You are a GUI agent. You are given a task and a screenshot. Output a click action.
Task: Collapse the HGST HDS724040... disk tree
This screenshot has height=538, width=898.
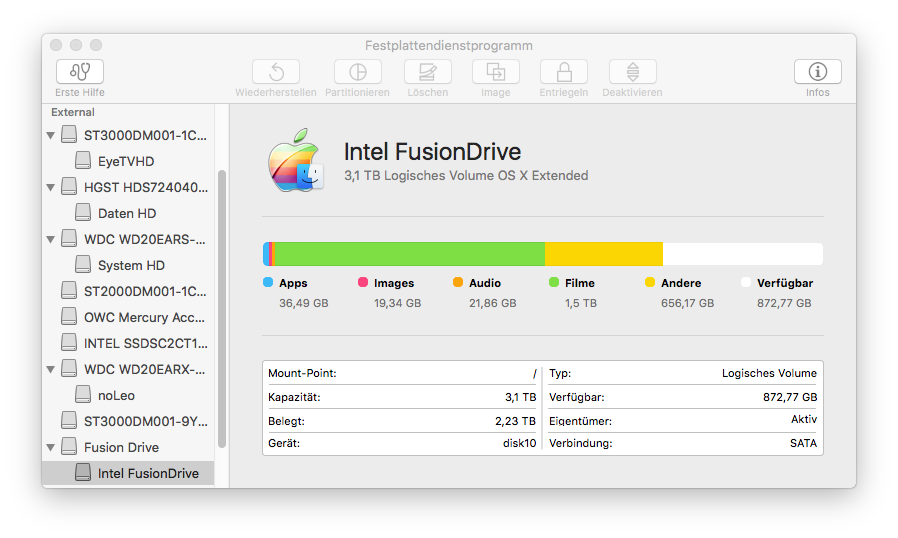tap(51, 187)
